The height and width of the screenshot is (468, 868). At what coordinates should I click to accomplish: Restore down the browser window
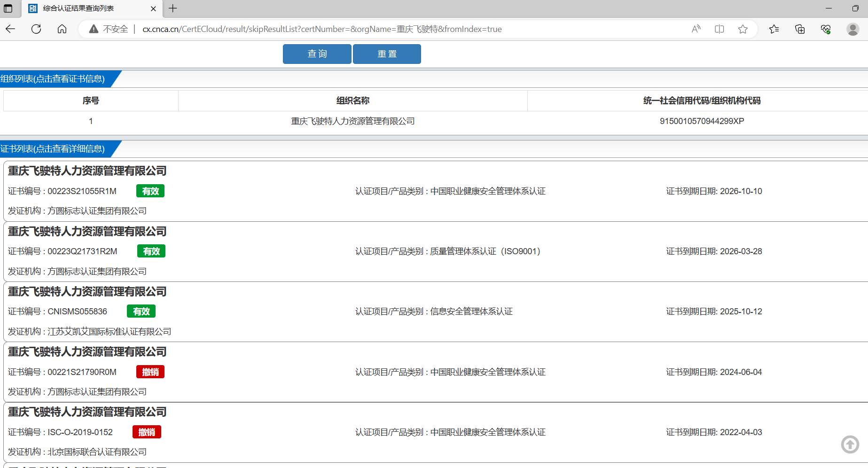click(855, 8)
